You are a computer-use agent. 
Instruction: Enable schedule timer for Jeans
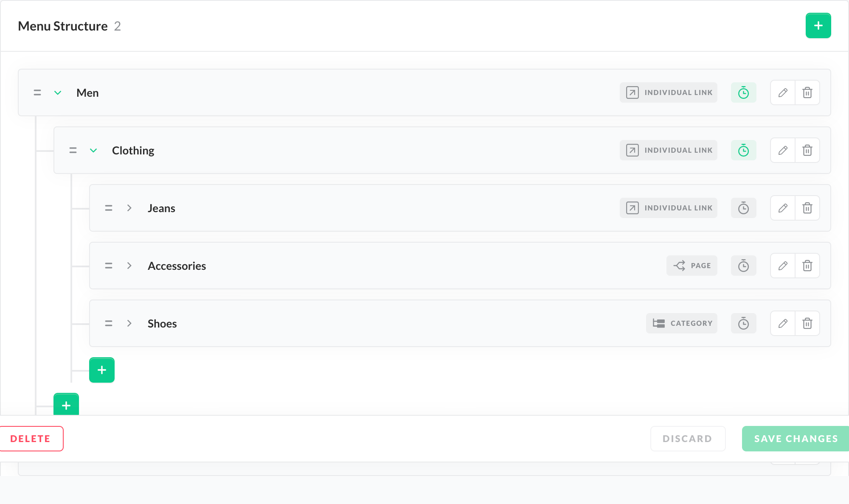click(x=743, y=208)
